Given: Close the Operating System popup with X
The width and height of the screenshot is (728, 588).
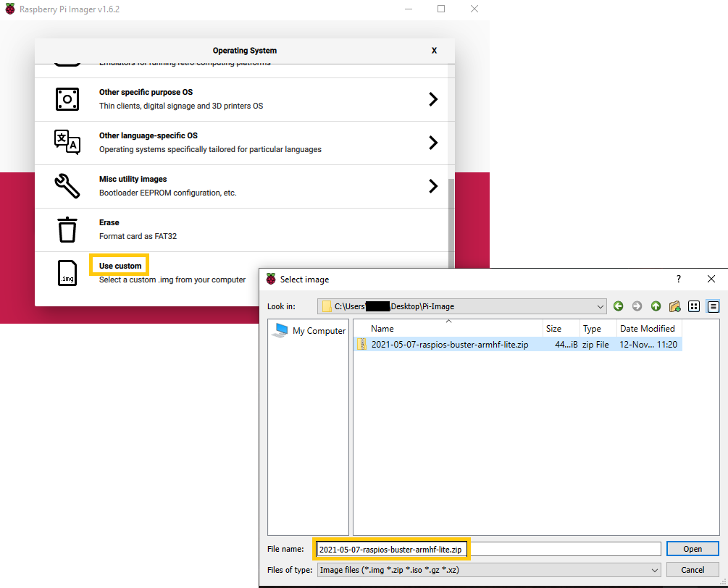Looking at the screenshot, I should coord(434,51).
